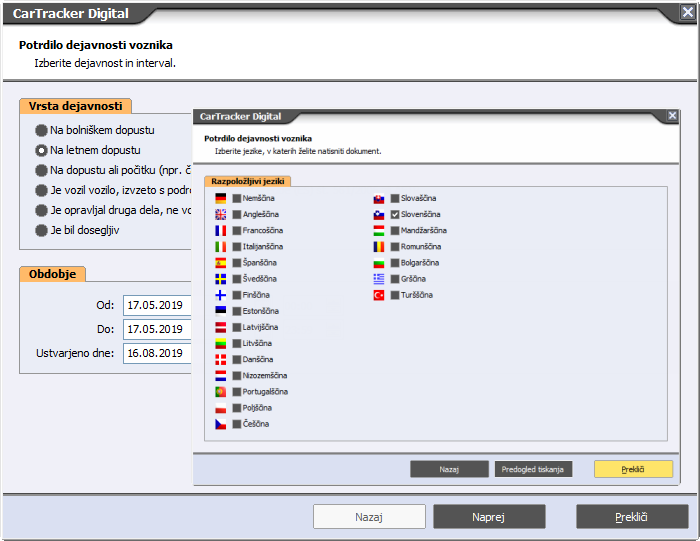Click the Slovak flag icon
Image resolution: width=700 pixels, height=541 pixels.
(x=379, y=198)
